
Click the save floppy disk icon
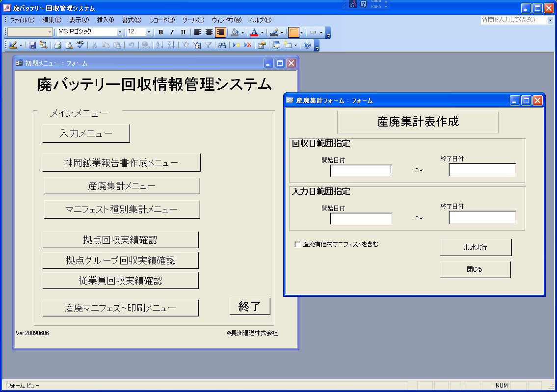pyautogui.click(x=32, y=45)
